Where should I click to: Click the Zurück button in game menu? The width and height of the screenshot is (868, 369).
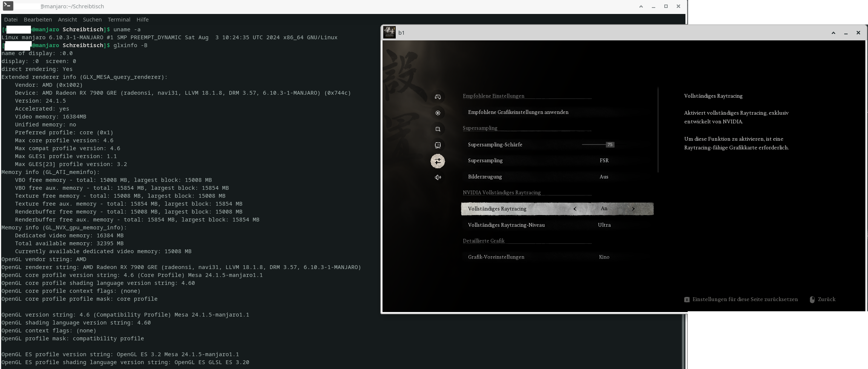point(827,299)
